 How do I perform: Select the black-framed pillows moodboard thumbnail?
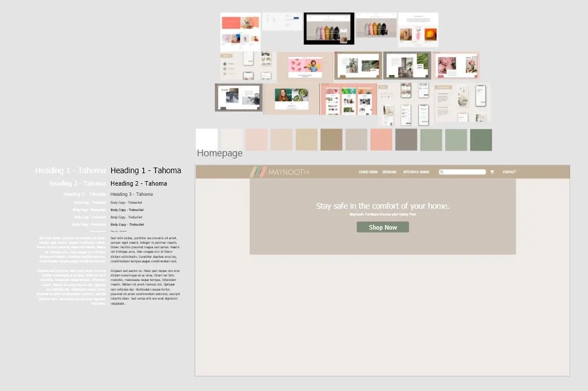(329, 29)
